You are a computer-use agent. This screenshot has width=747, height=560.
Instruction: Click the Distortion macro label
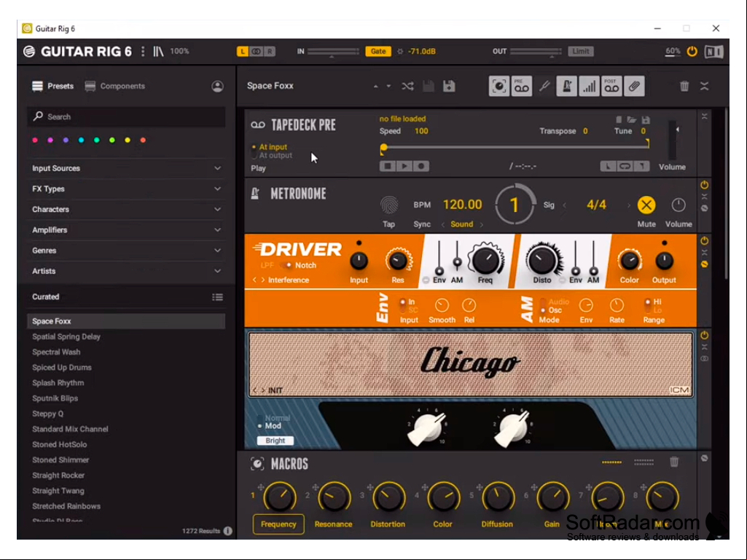point(388,524)
